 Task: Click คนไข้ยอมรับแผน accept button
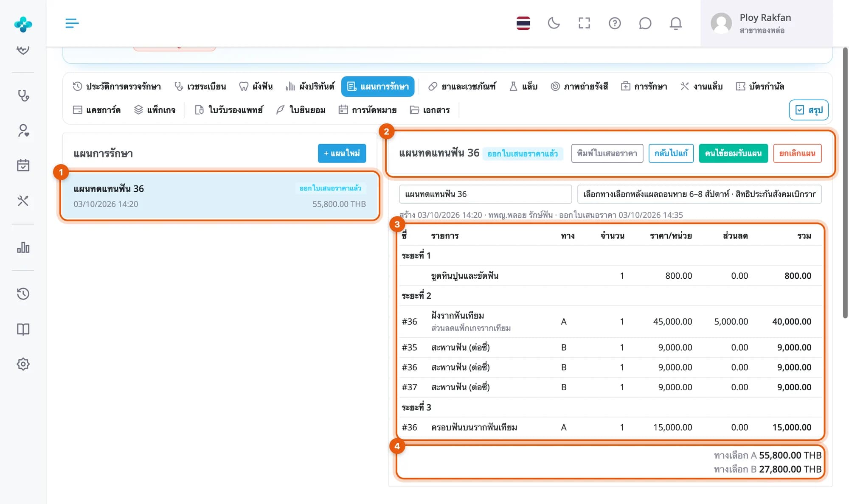[733, 153]
